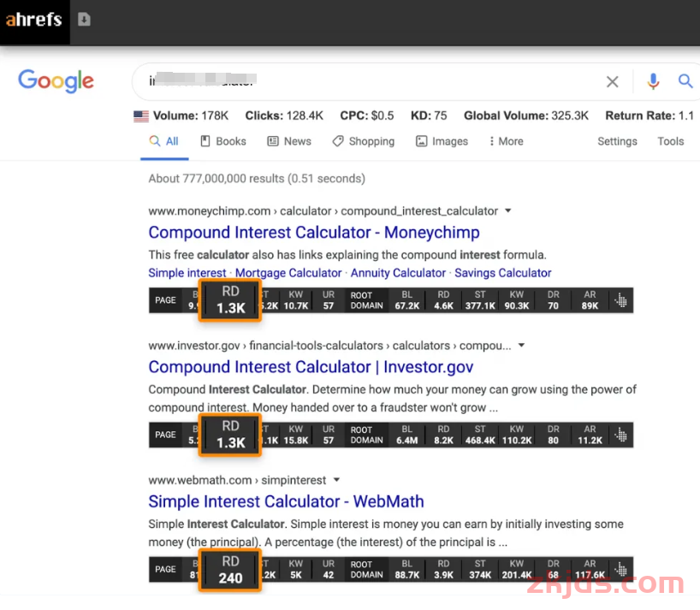Click ROOT DOMAIN label on Investor.gov bar
Image resolution: width=700 pixels, height=610 pixels.
pyautogui.click(x=366, y=435)
